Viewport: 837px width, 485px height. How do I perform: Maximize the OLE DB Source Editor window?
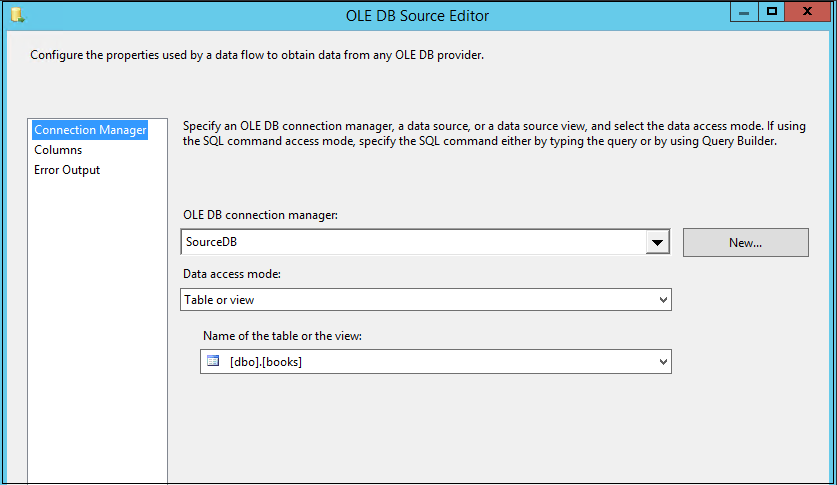pyautogui.click(x=772, y=12)
